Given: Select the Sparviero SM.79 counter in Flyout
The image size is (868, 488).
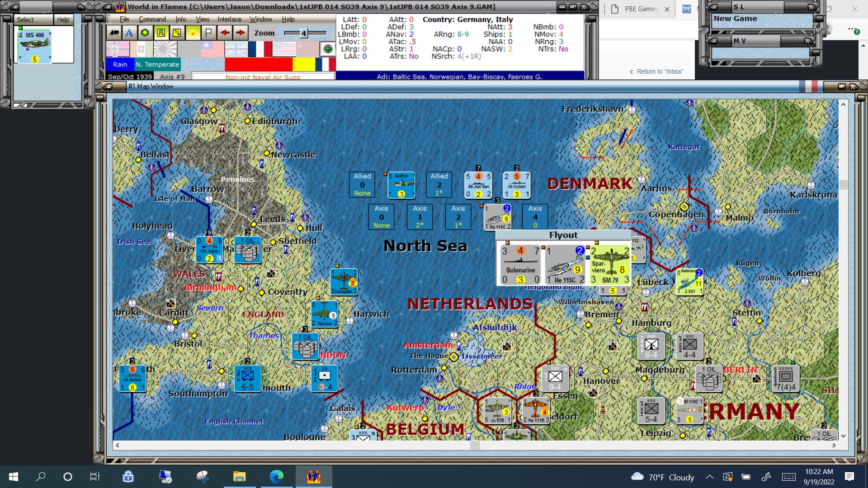Looking at the screenshot, I should [609, 264].
